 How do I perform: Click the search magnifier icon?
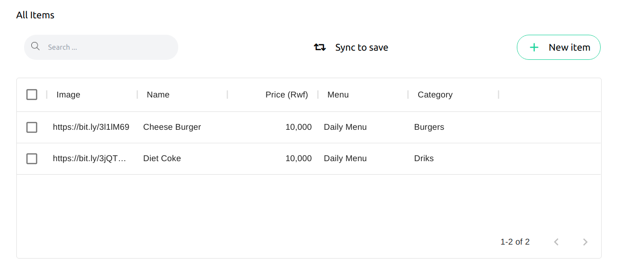tap(35, 46)
